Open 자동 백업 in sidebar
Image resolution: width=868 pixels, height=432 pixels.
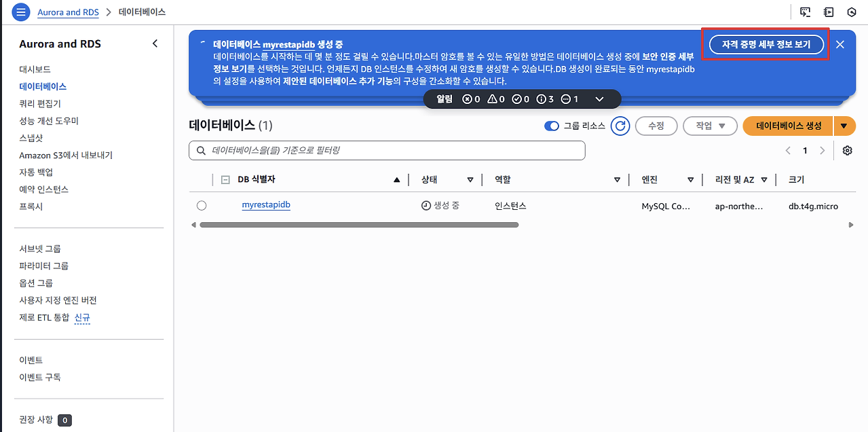pos(36,172)
